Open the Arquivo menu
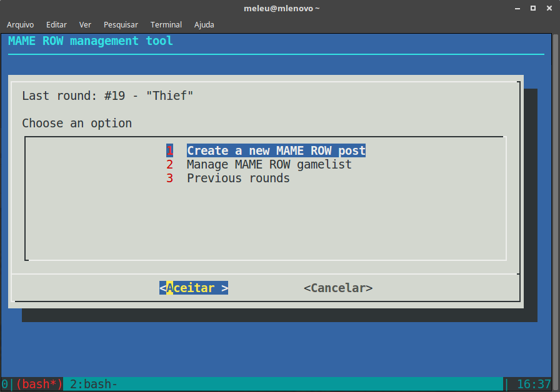 [20, 25]
